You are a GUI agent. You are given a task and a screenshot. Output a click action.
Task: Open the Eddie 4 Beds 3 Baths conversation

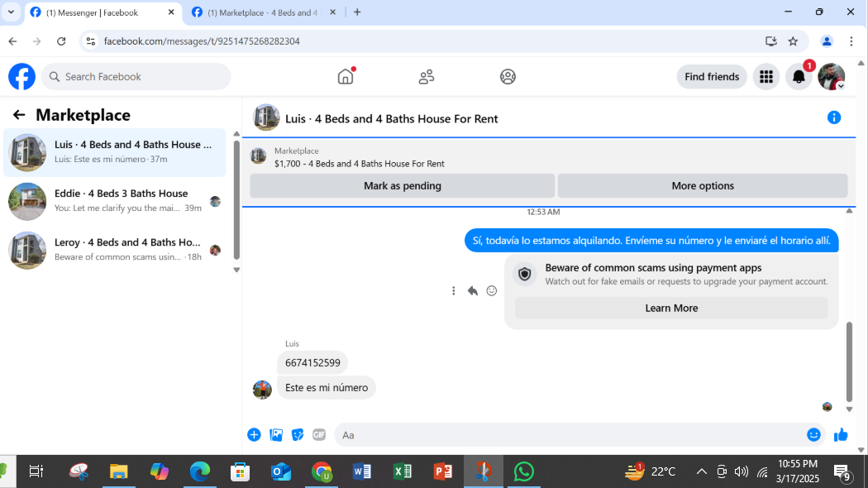[115, 201]
